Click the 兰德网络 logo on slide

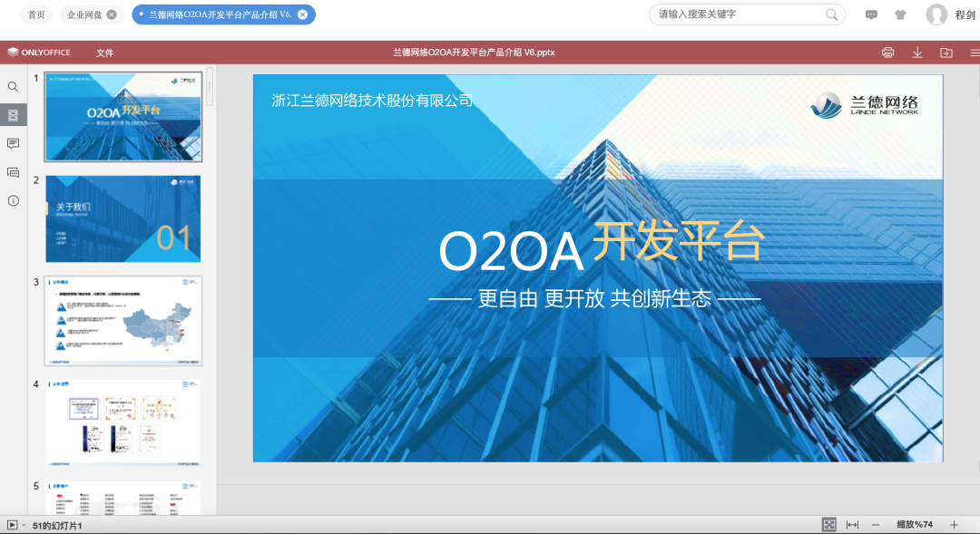(865, 105)
